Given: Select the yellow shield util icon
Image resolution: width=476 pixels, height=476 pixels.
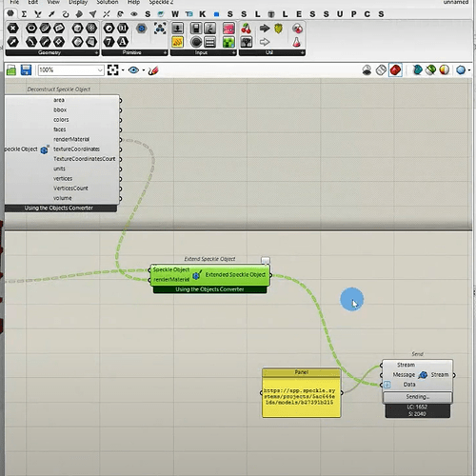Looking at the screenshot, I should point(278,29).
